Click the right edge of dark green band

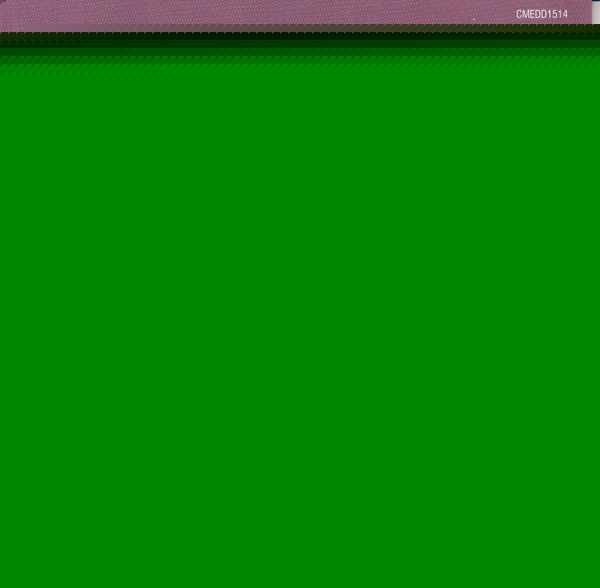pos(595,40)
